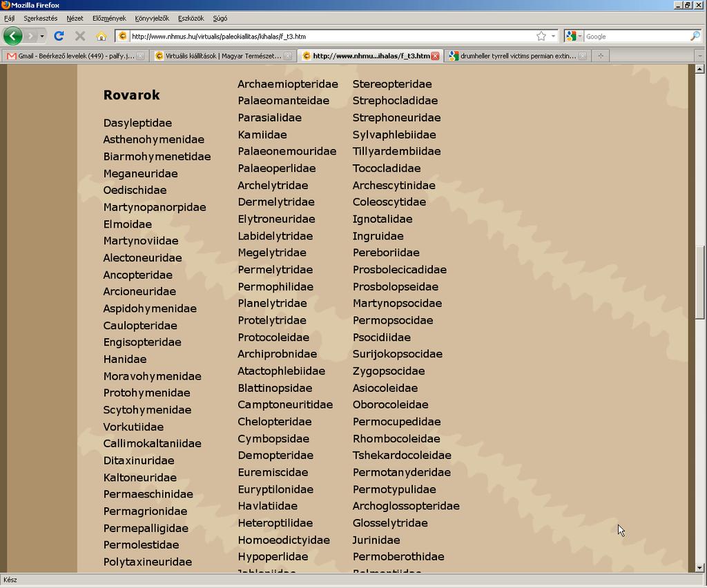
Task: Click the Tshekardocoleidae entry
Action: (x=403, y=455)
